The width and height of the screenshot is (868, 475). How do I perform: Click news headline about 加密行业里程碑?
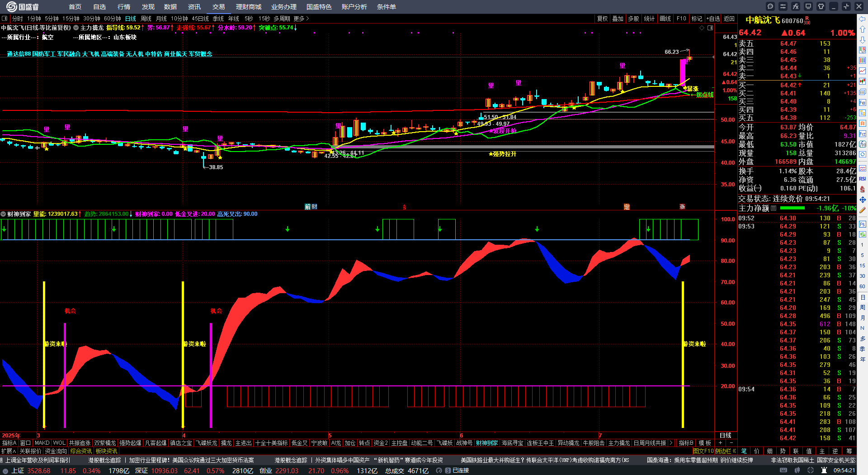point(191,460)
